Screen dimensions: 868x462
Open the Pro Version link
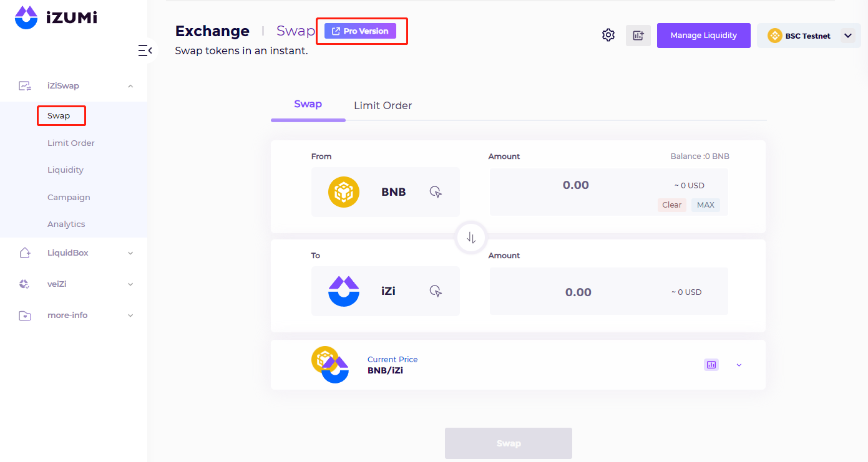(360, 31)
